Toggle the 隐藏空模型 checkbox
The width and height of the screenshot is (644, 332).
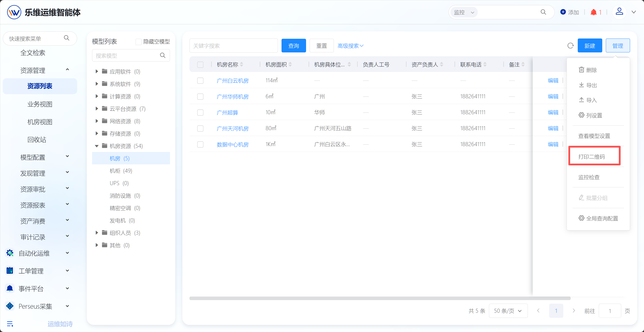click(x=139, y=42)
